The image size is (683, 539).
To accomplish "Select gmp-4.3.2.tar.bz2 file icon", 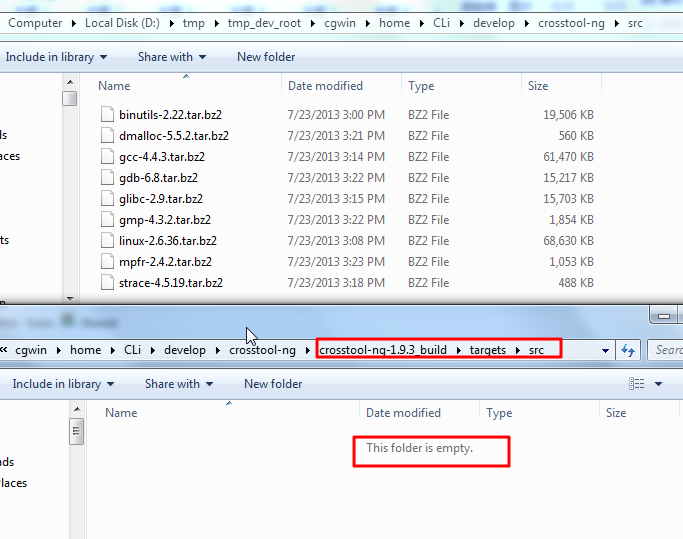I will point(107,220).
